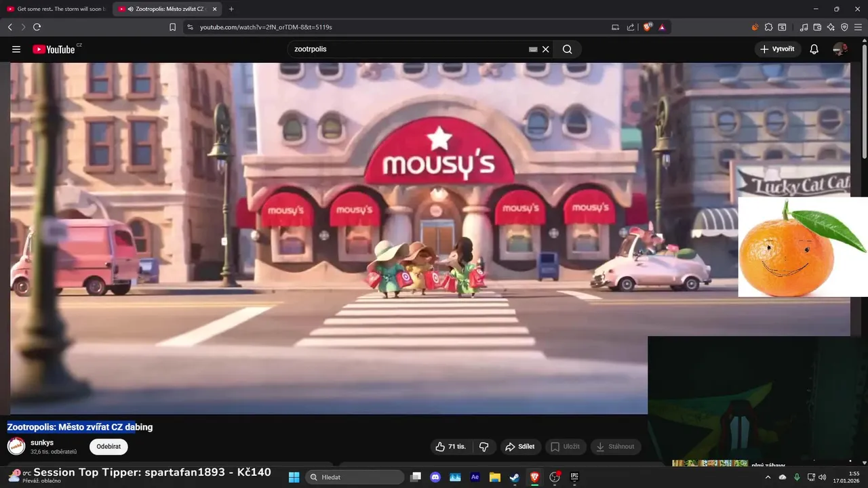The image size is (868, 488).
Task: Open the browser main hamburger menu
Action: [858, 27]
